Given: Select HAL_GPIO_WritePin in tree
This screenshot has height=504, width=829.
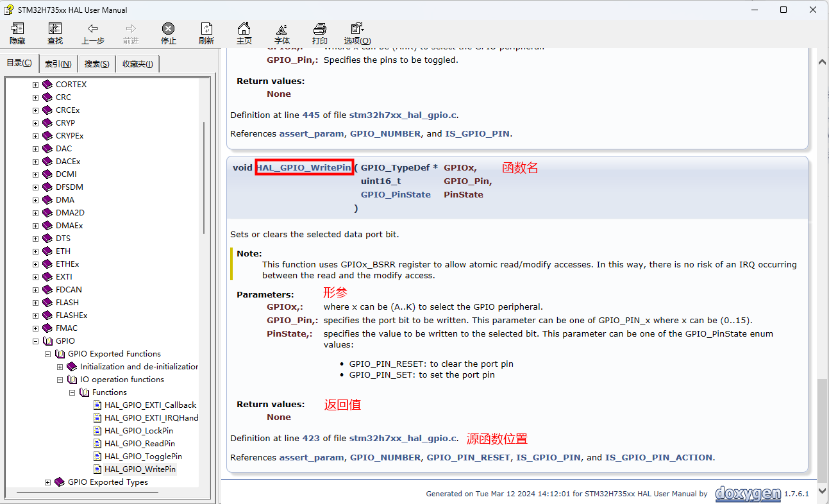Looking at the screenshot, I should coord(140,469).
